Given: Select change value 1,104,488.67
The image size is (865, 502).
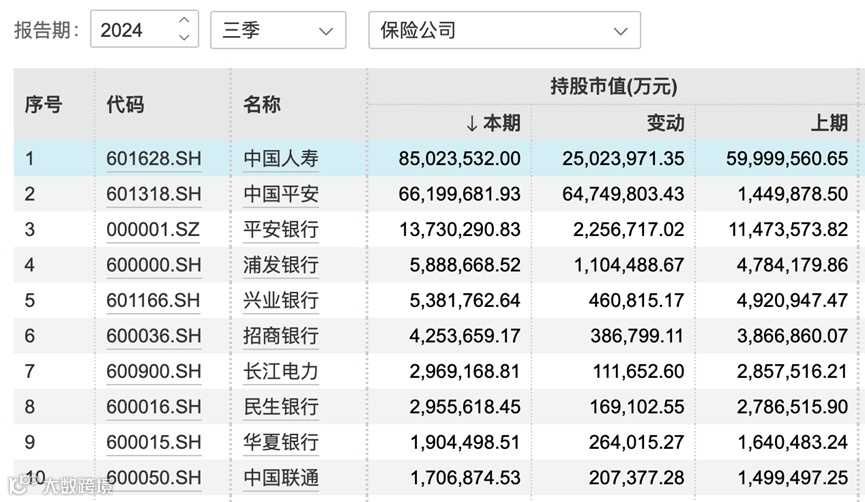Looking at the screenshot, I should click(629, 265).
